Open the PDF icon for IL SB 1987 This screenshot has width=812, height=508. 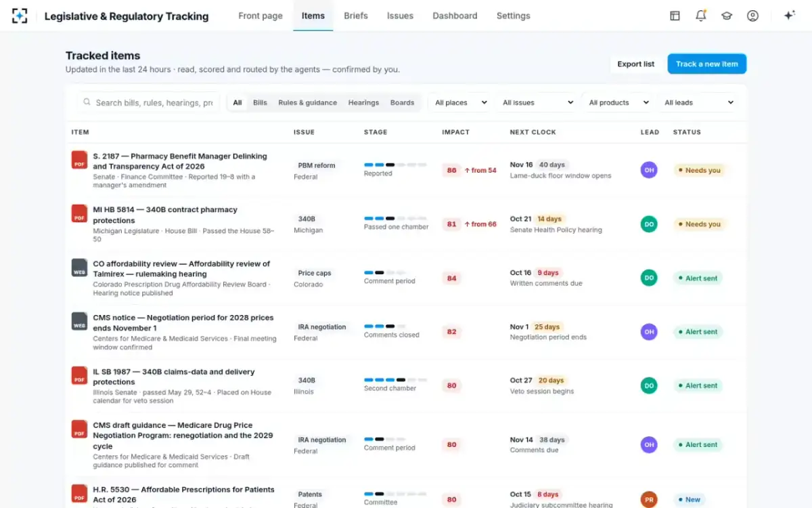(80, 375)
